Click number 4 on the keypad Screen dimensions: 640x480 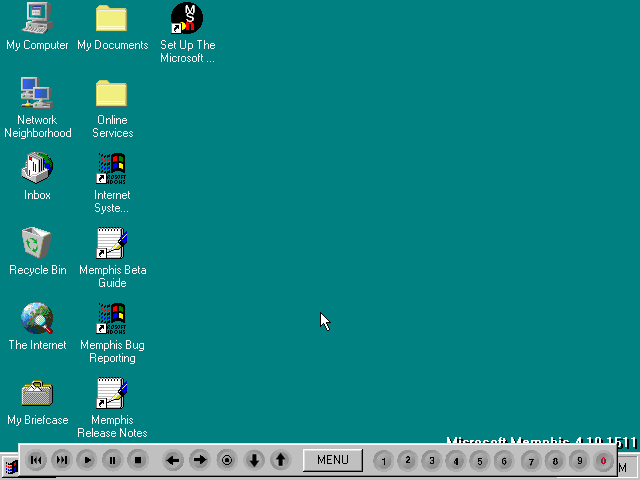pos(456,461)
